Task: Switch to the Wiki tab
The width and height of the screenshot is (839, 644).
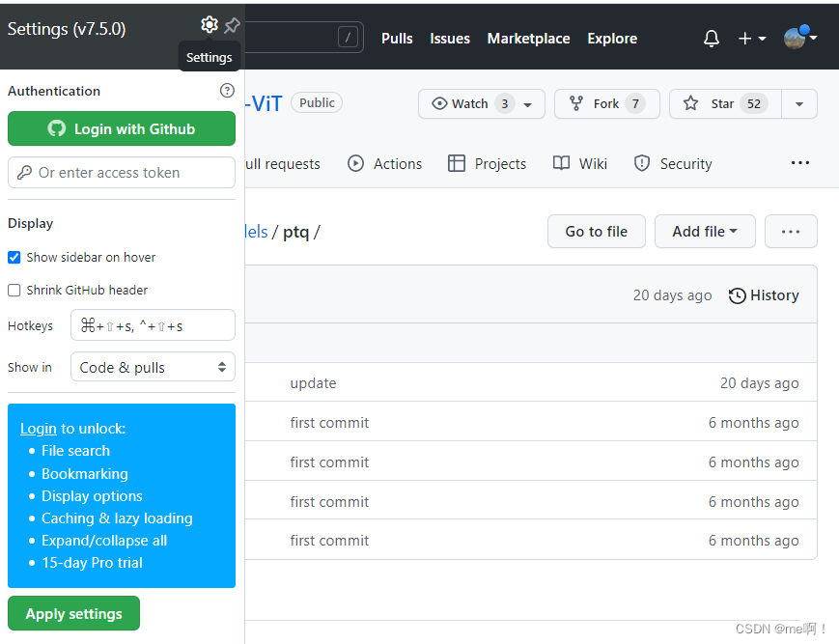Action: point(580,164)
